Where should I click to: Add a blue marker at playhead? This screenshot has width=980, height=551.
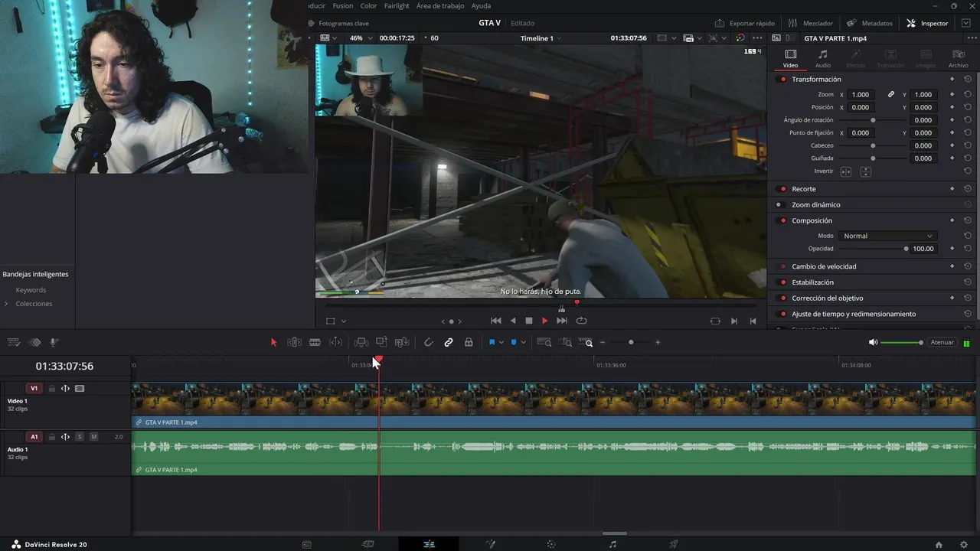pyautogui.click(x=514, y=342)
